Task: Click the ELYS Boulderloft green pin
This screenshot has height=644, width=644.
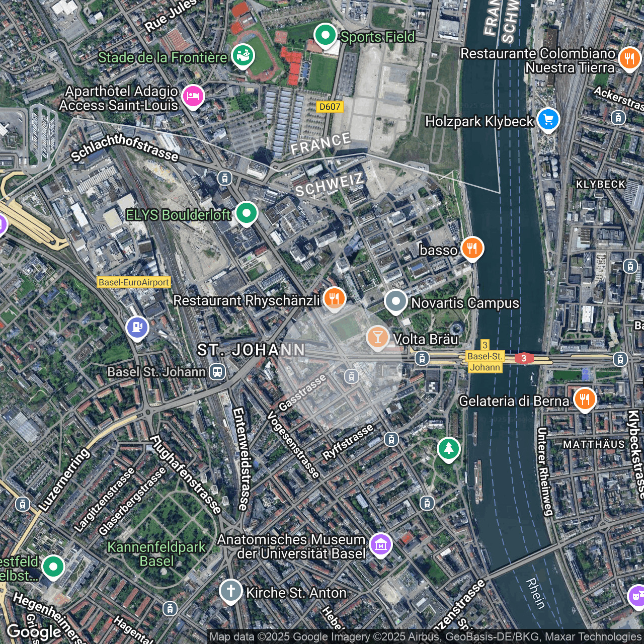Action: (x=247, y=213)
